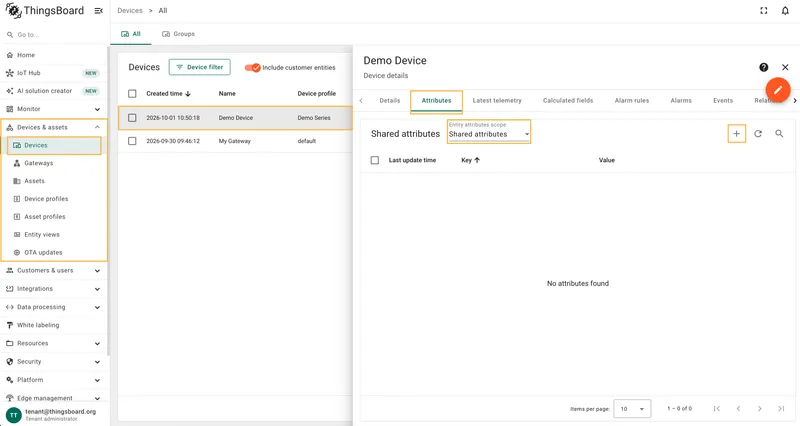This screenshot has width=800, height=426.
Task: Open OTA updates page
Action: [x=55, y=253]
